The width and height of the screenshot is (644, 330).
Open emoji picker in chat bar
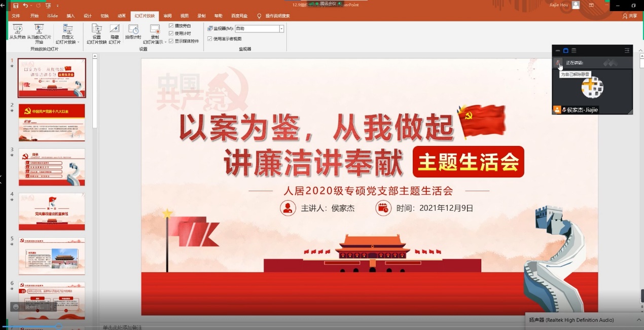point(16,307)
